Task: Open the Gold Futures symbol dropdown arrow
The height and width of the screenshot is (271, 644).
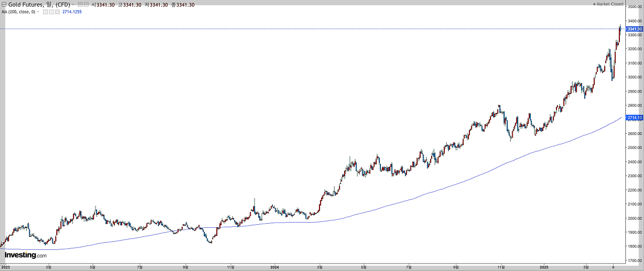Action: 73,5
